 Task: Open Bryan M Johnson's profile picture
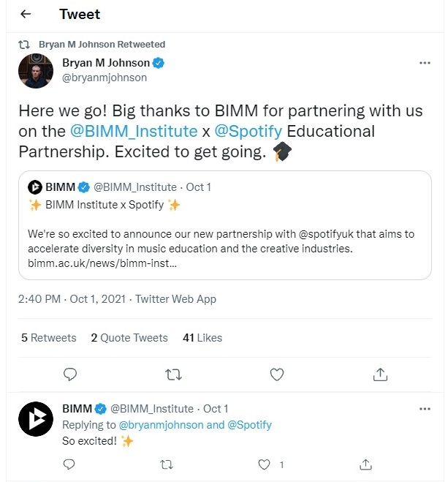pyautogui.click(x=34, y=70)
